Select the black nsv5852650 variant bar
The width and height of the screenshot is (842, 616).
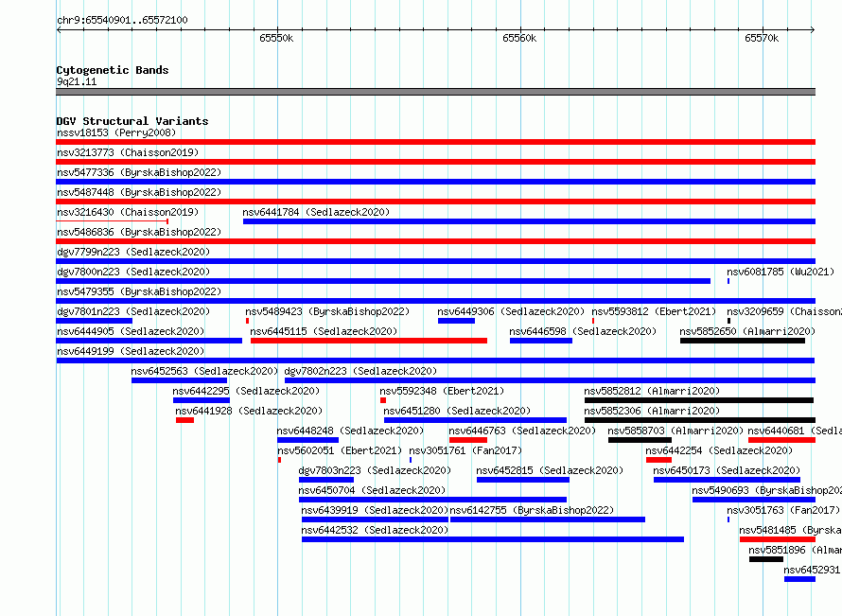[743, 341]
